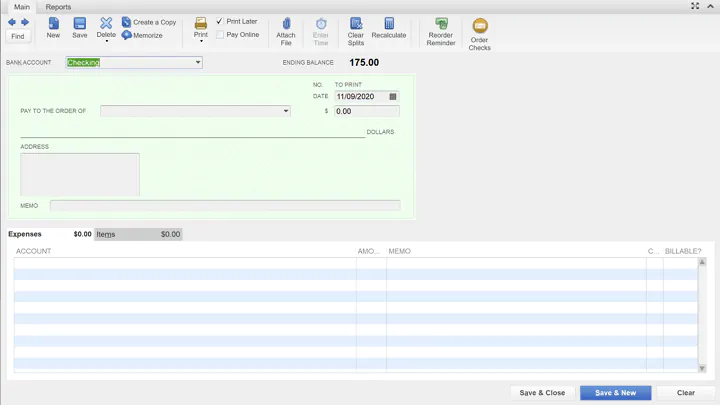Click the ACCOUNT column header
The width and height of the screenshot is (720, 405).
(x=34, y=251)
